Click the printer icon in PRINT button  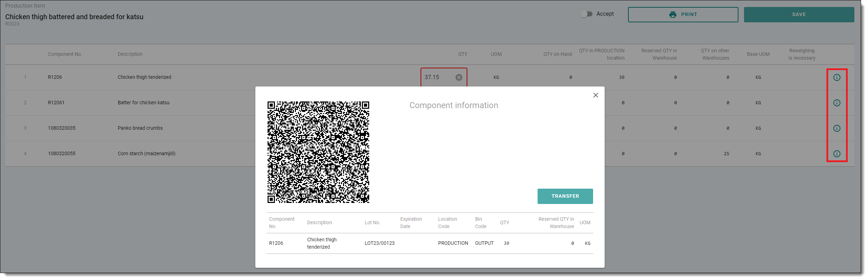coord(673,15)
